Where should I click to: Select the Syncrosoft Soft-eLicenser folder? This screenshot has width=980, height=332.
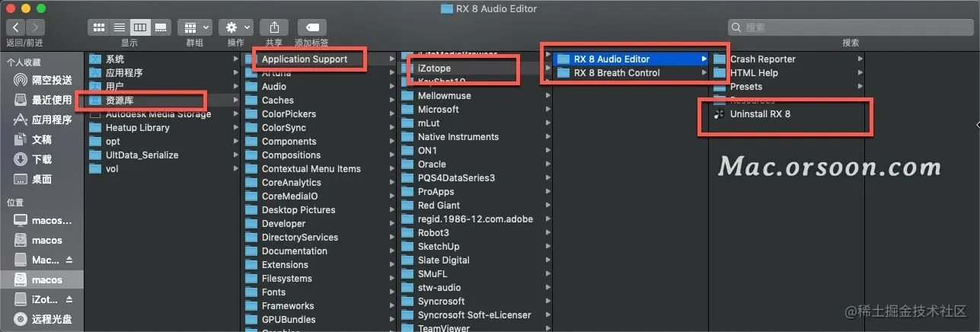(475, 314)
